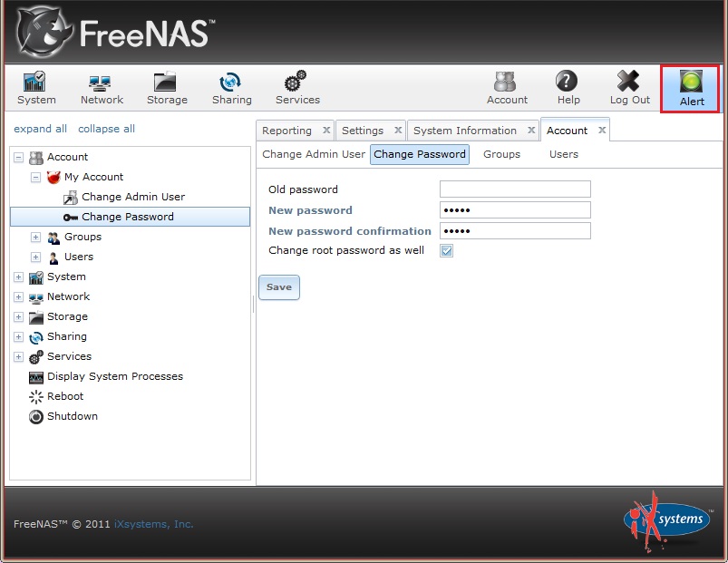
Task: Close the Account tab
Action: click(x=602, y=130)
